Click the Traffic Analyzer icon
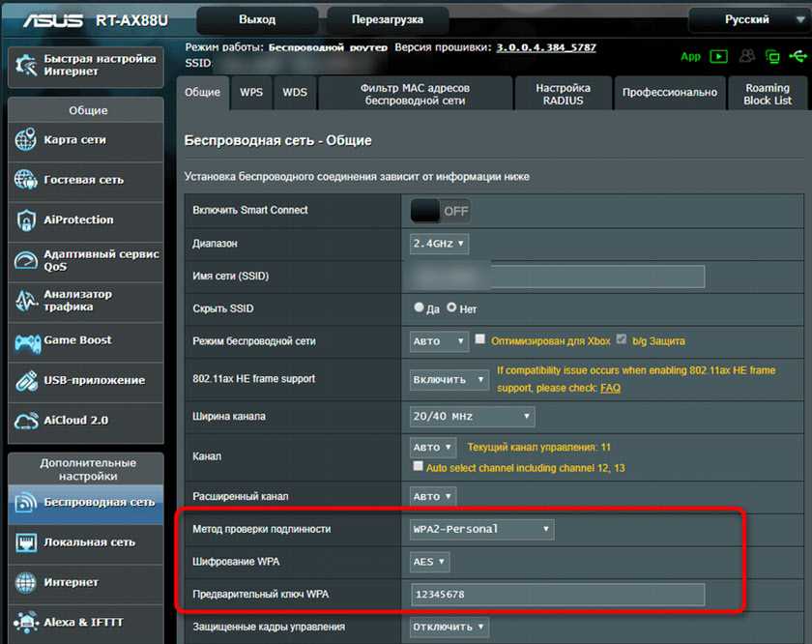Screen dimensions: 812x644 pos(26,301)
